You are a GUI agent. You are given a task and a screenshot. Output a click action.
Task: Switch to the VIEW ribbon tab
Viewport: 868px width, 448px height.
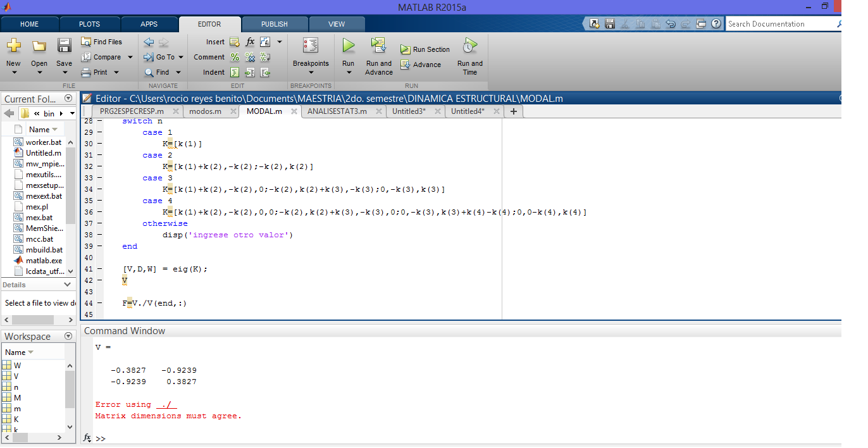pyautogui.click(x=337, y=24)
